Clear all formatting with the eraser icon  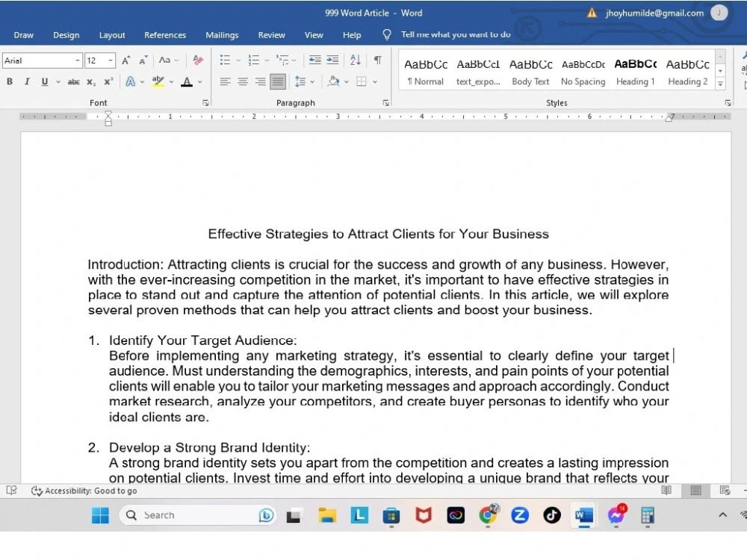tap(198, 60)
